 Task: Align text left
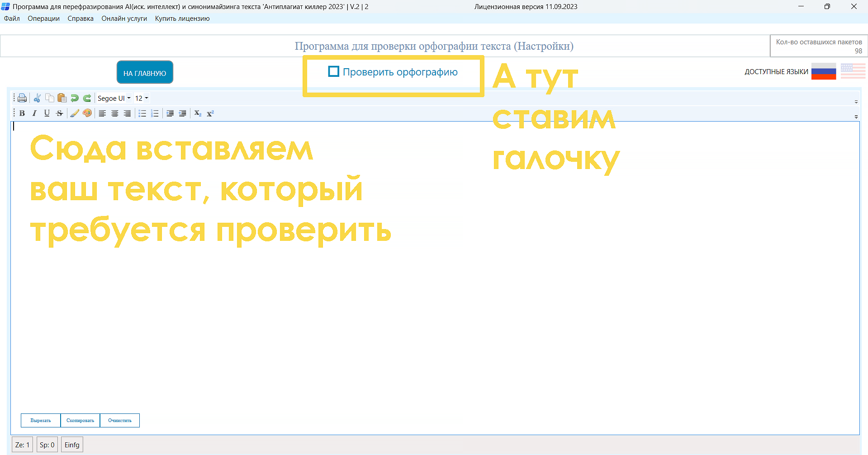(102, 113)
